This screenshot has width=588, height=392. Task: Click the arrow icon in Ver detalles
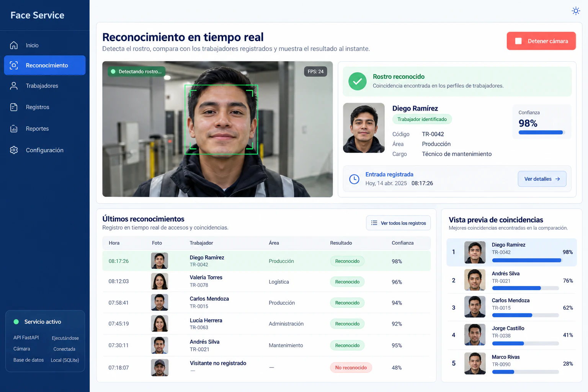pyautogui.click(x=557, y=179)
